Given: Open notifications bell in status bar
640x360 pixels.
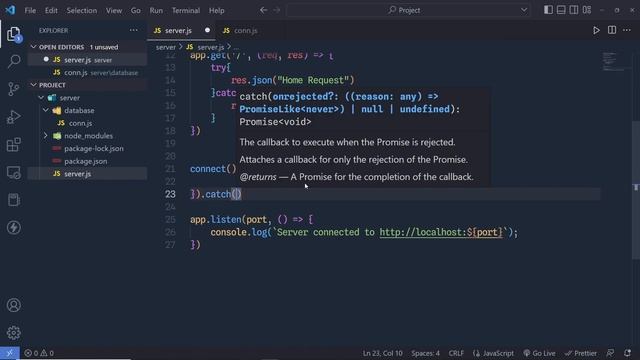Looking at the screenshot, I should point(627,353).
